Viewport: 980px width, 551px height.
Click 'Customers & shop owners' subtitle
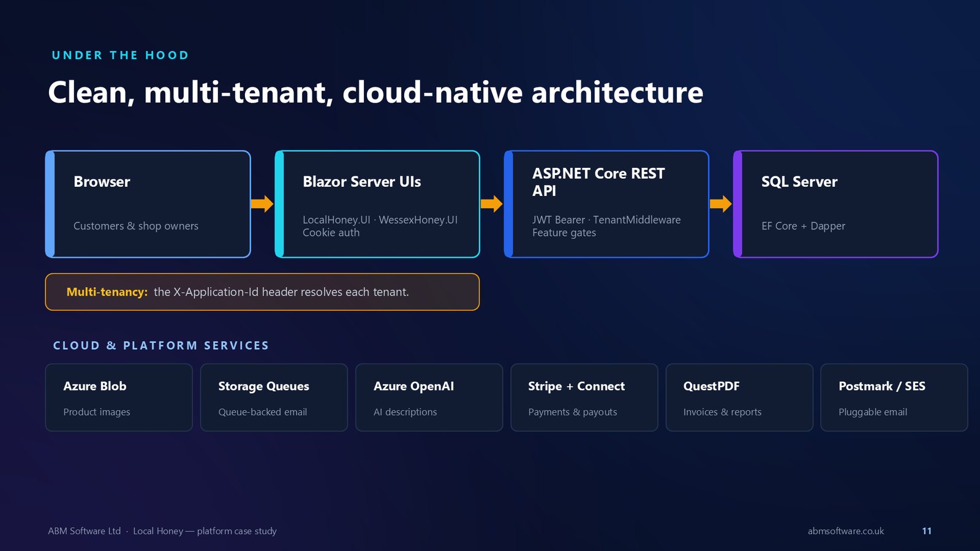(136, 226)
